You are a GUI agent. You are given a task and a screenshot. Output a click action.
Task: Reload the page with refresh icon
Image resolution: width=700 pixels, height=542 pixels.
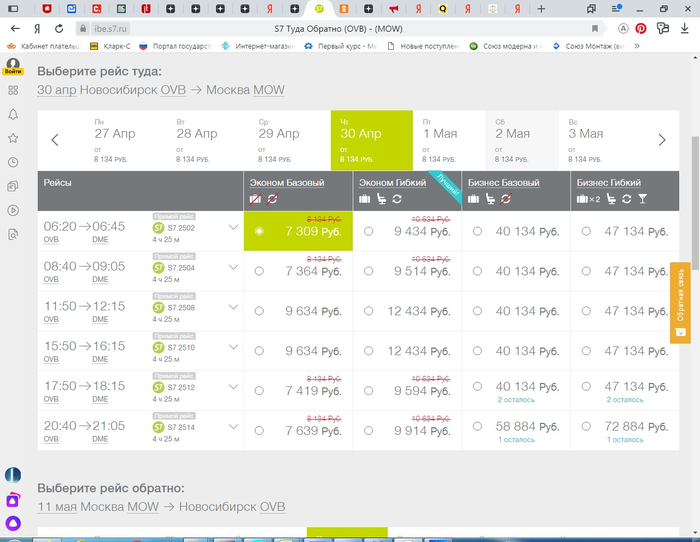point(59,28)
